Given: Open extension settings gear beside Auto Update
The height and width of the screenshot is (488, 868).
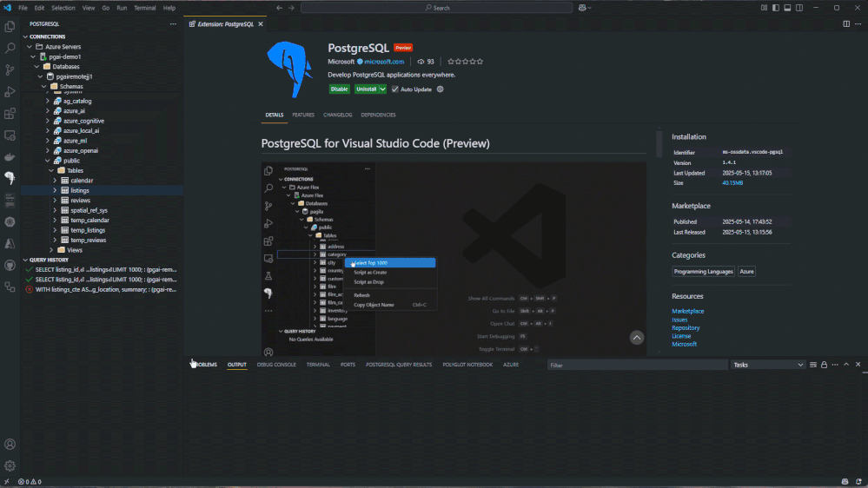Looking at the screenshot, I should (441, 89).
